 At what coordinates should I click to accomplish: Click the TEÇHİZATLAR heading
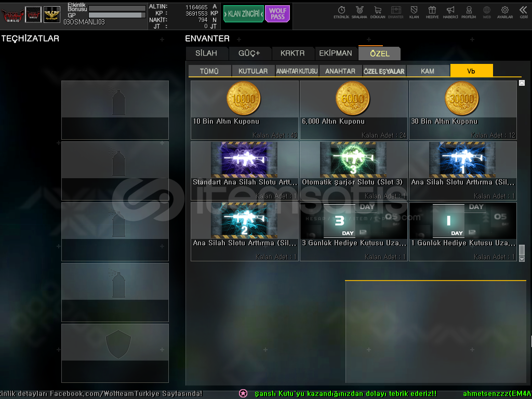30,38
